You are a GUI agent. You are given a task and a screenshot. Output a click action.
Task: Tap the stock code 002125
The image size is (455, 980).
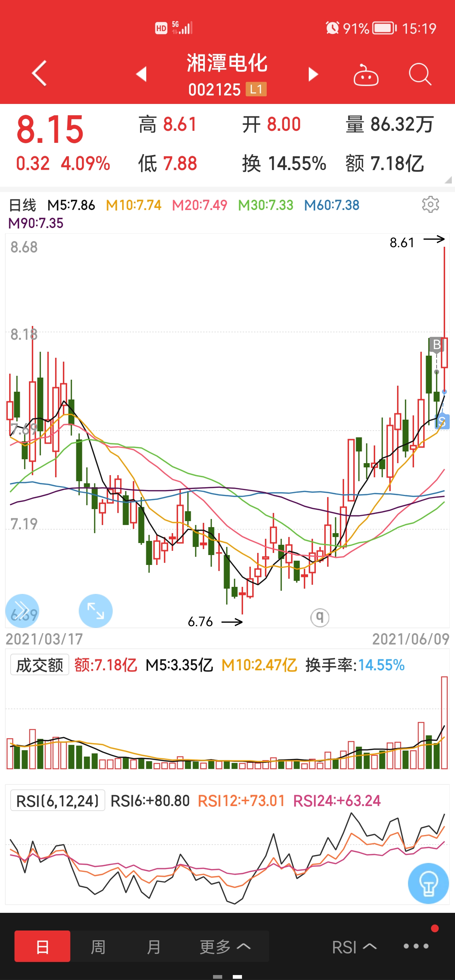coord(214,90)
